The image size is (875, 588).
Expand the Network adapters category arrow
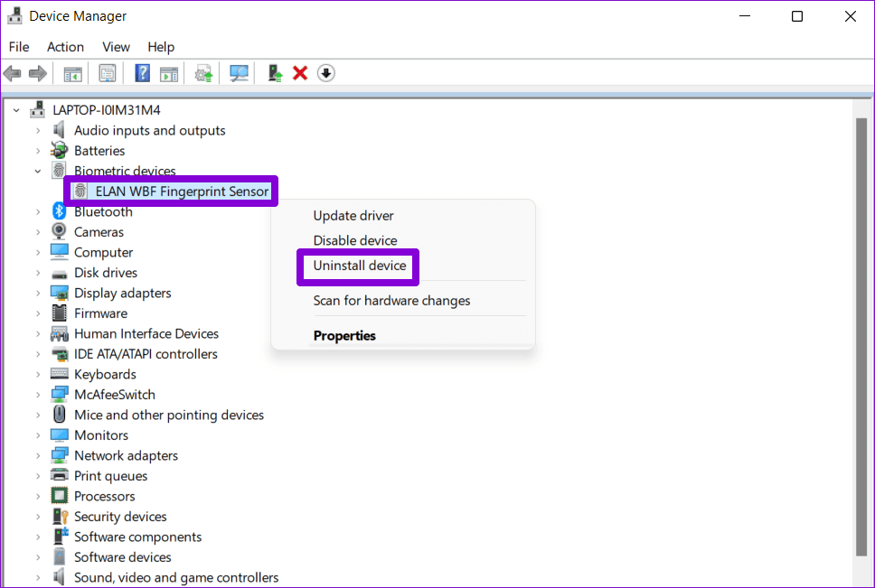37,455
